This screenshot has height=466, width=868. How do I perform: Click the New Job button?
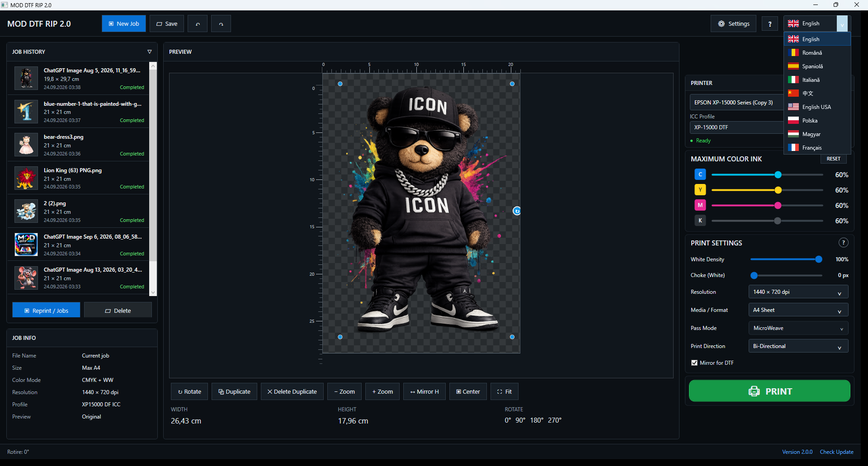pyautogui.click(x=124, y=24)
